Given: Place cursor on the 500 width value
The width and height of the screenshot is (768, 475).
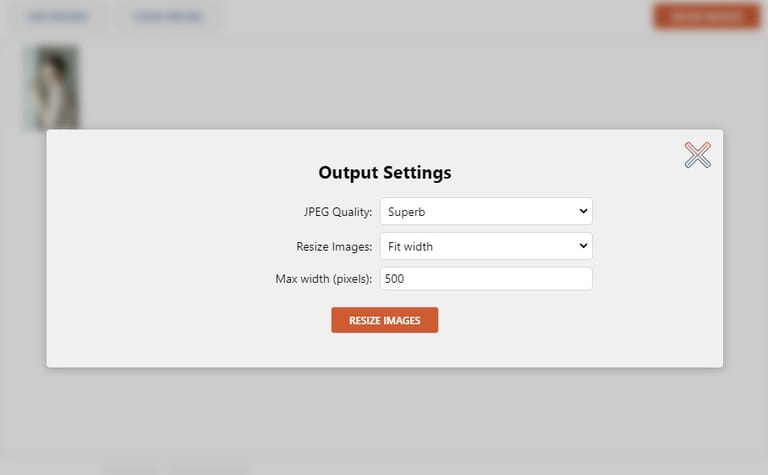Looking at the screenshot, I should (x=394, y=279).
